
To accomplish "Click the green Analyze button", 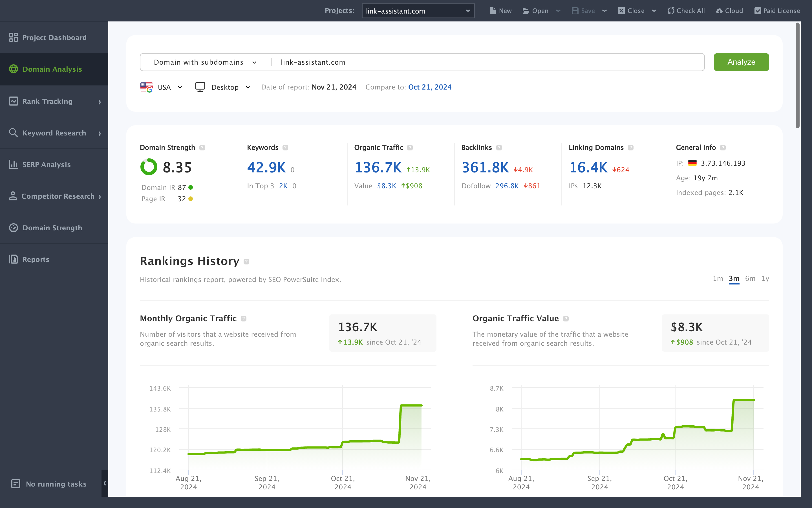I will point(741,62).
